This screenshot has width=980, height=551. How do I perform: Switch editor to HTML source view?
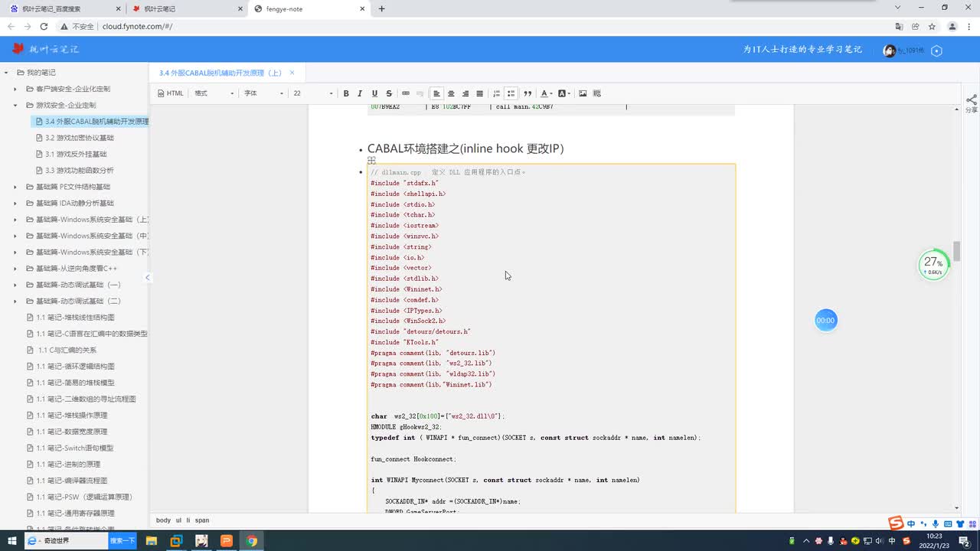(x=171, y=93)
